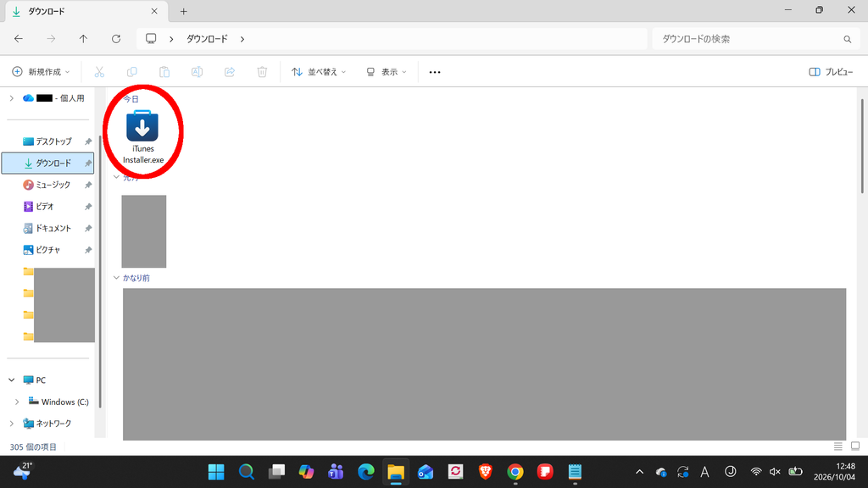Viewport: 868px width, 488px height.
Task: Toggle the プレビュー preview pane
Action: click(831, 72)
